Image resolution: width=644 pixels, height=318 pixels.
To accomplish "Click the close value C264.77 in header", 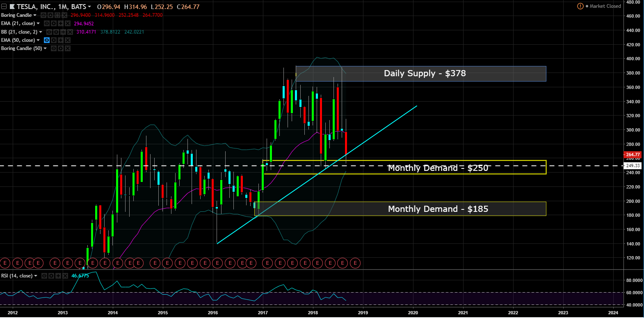I will coord(188,7).
